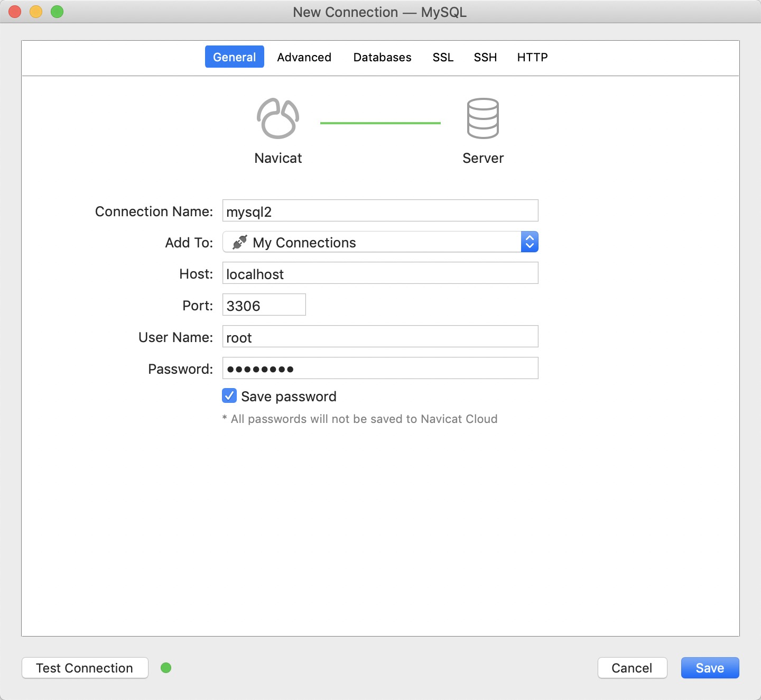The image size is (761, 700).
Task: Close the New Connection window
Action: coord(15,12)
